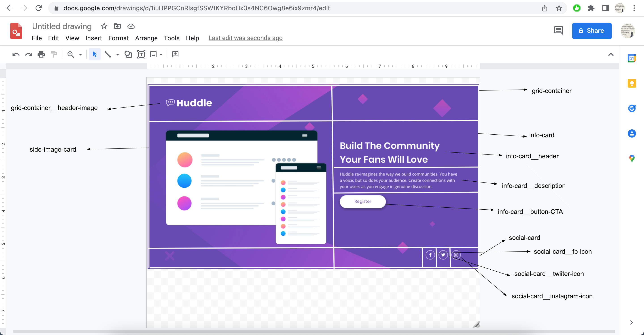Image resolution: width=644 pixels, height=335 pixels.
Task: Expand the line type dropdown arrow
Action: [x=117, y=55]
